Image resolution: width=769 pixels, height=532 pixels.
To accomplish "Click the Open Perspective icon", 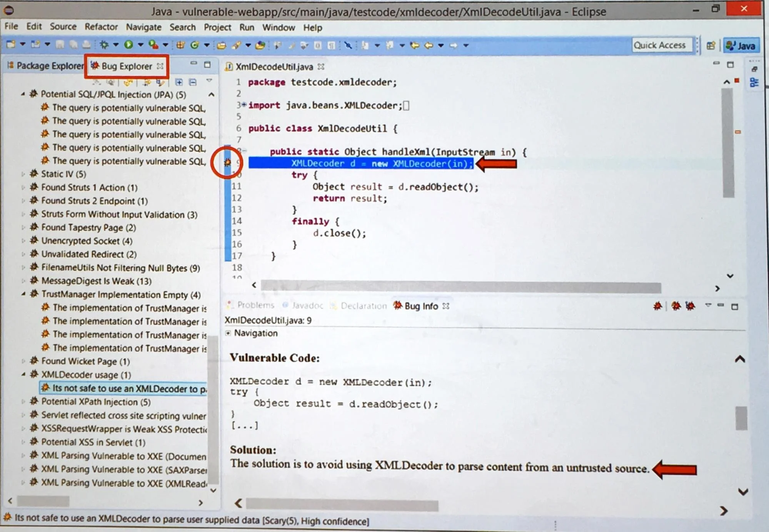I will 711,46.
